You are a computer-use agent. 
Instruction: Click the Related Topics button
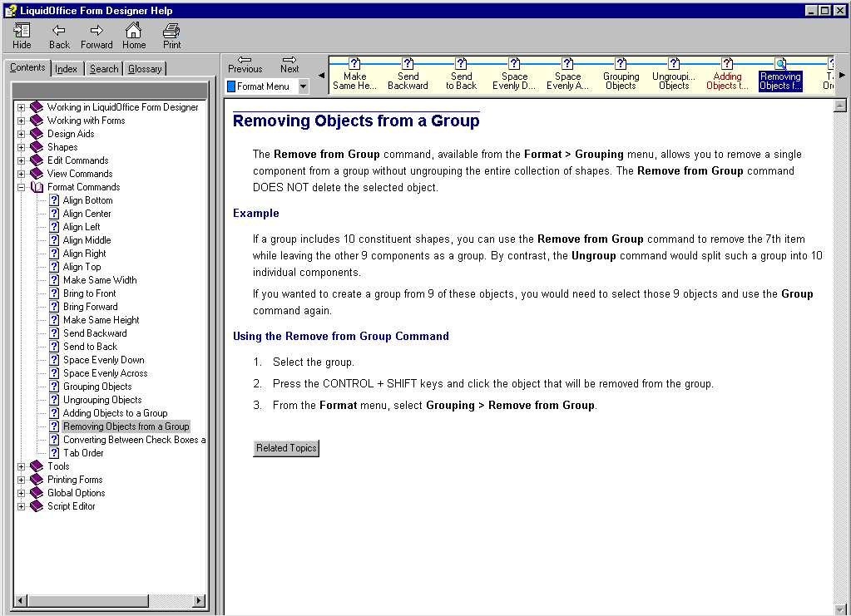coord(286,448)
